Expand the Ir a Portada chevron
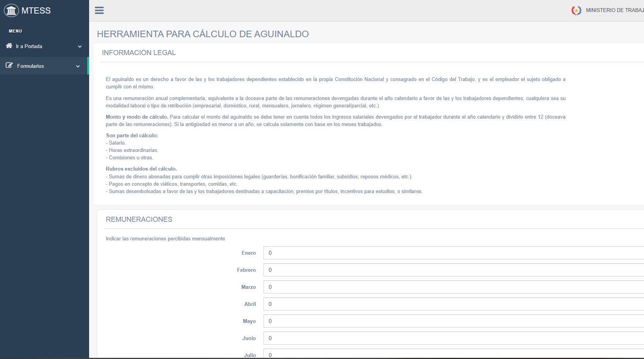Screen dimensions: 644x359 click(x=80, y=47)
